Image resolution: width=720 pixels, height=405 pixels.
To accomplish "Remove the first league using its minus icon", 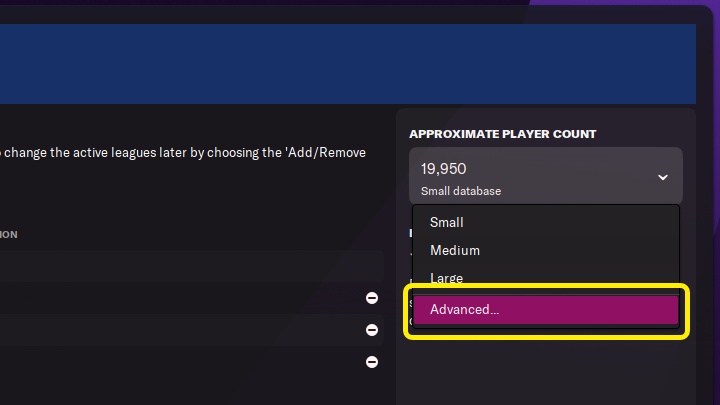I will 372,298.
